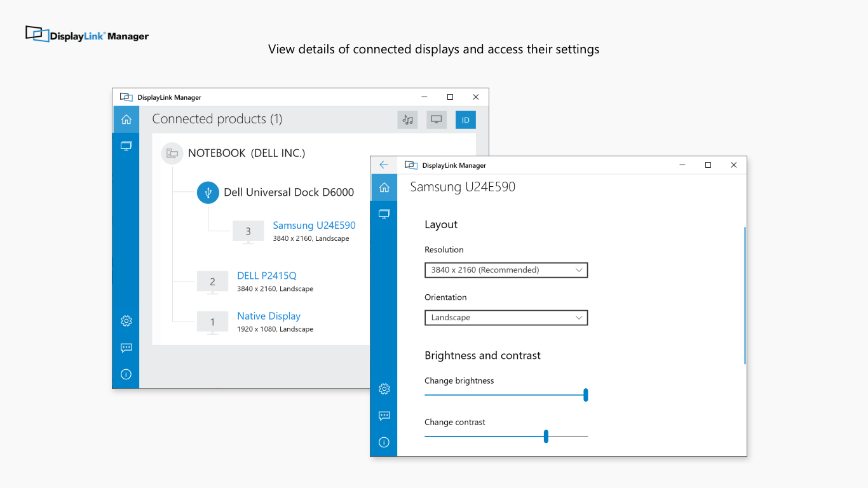Open DELL P2415Q display settings

[266, 275]
